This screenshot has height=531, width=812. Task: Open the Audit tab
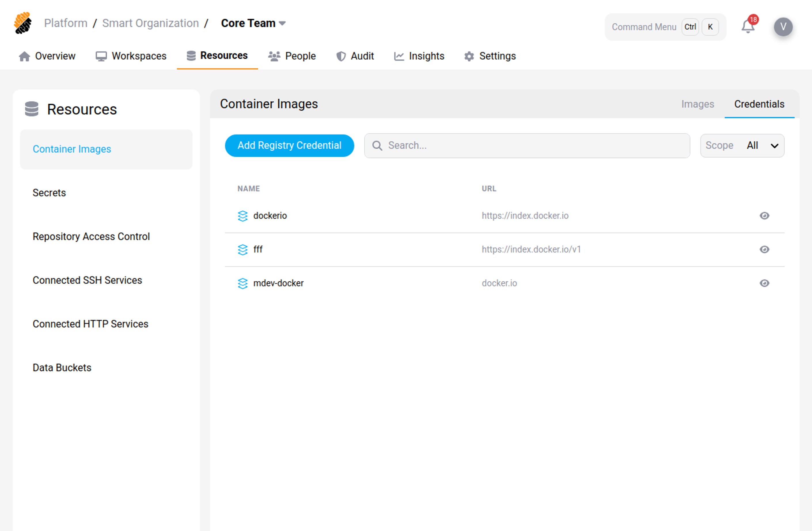pos(355,56)
